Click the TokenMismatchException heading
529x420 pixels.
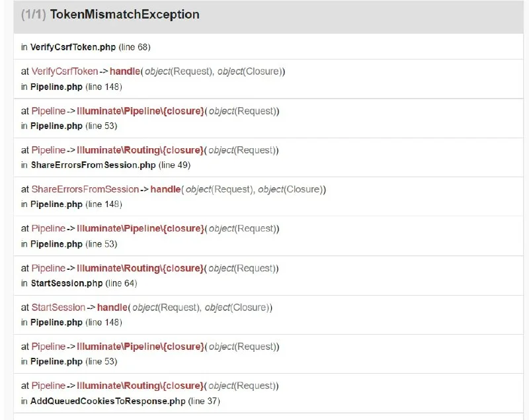tap(124, 15)
